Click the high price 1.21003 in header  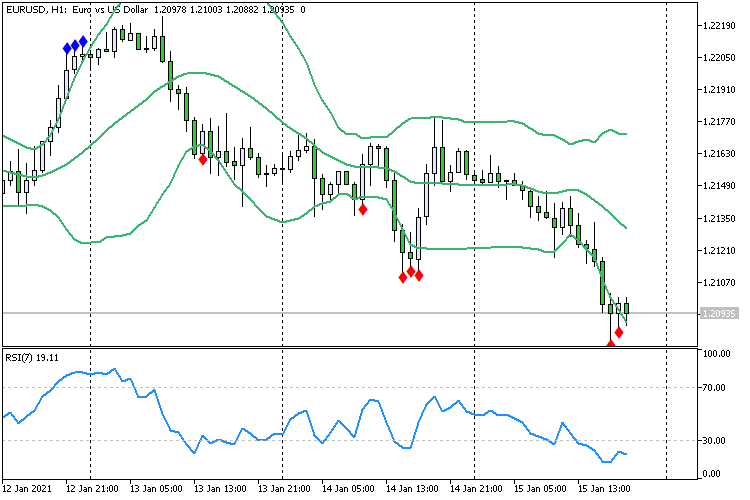tap(206, 10)
